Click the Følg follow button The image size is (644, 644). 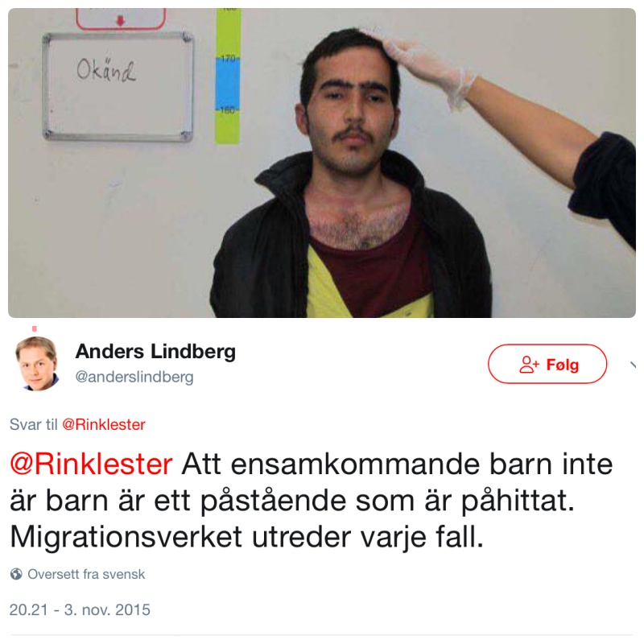pyautogui.click(x=547, y=364)
